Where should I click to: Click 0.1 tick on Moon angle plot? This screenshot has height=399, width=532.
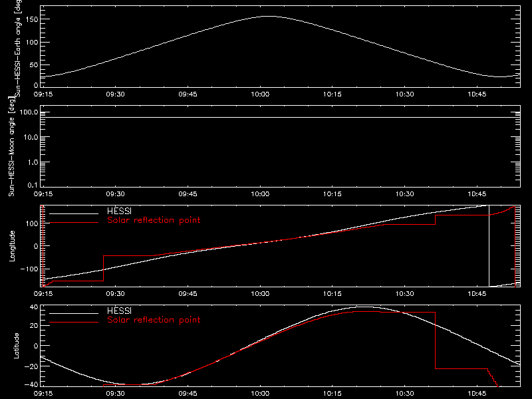(x=33, y=185)
